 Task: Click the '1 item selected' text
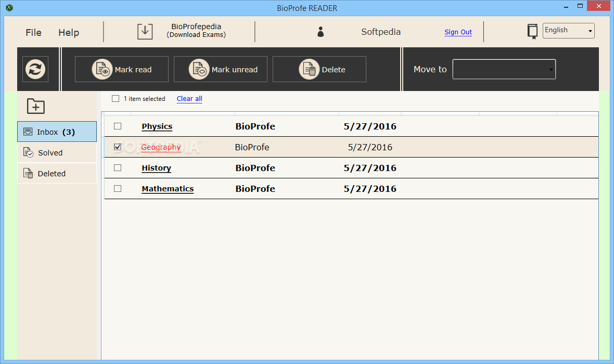[x=145, y=99]
